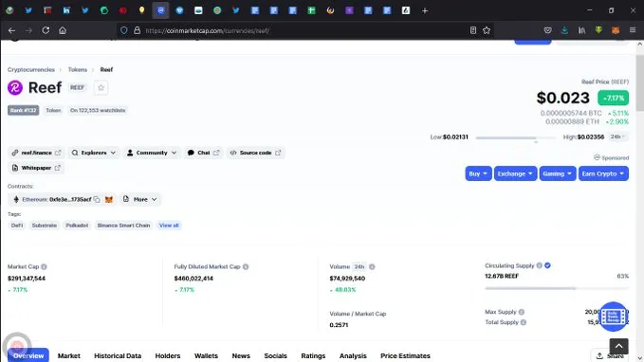Click the Share button
Viewport: 644px width, 362px height.
point(610,355)
